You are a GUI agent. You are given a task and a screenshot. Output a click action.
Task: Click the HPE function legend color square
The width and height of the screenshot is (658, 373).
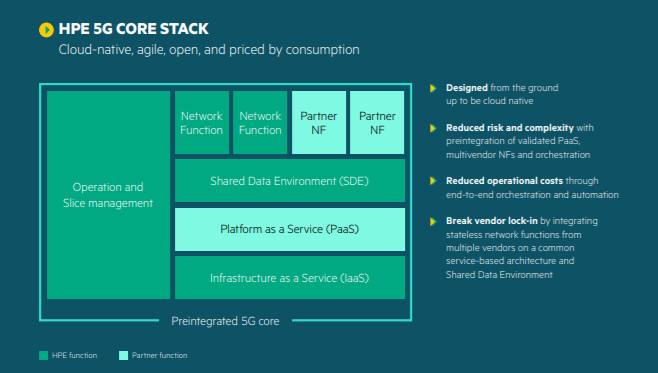[43, 355]
